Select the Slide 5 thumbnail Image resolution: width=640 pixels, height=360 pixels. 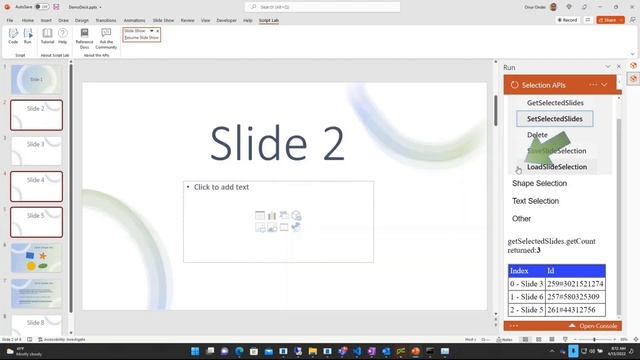coord(36,222)
